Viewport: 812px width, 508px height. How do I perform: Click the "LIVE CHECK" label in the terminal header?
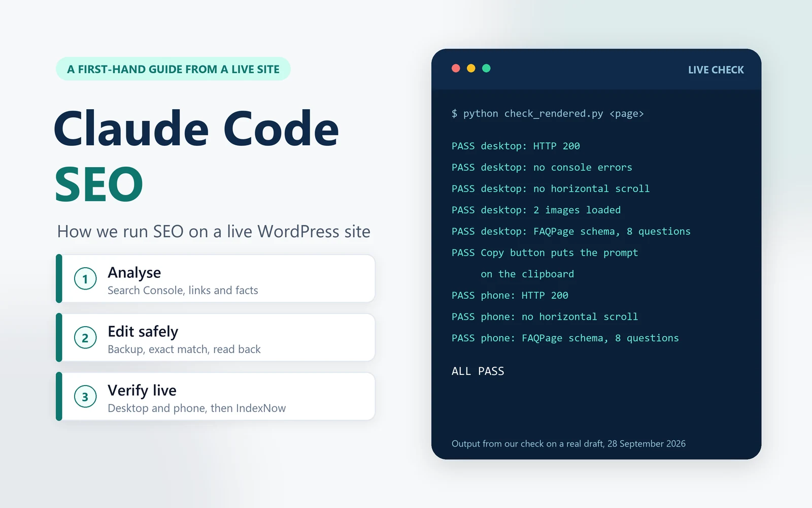coord(716,70)
